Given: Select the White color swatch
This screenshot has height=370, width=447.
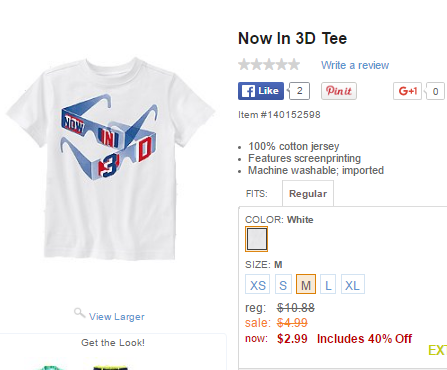Looking at the screenshot, I should pyautogui.click(x=256, y=239).
